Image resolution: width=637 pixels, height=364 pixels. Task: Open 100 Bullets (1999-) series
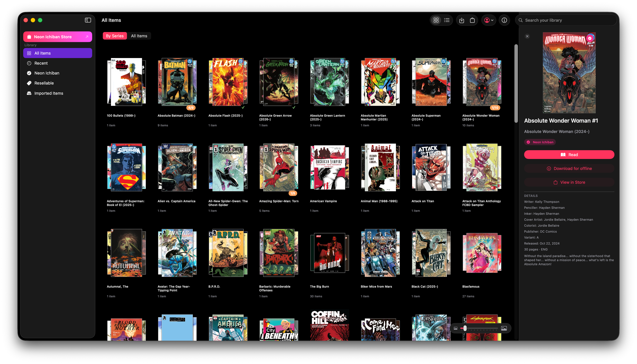126,82
